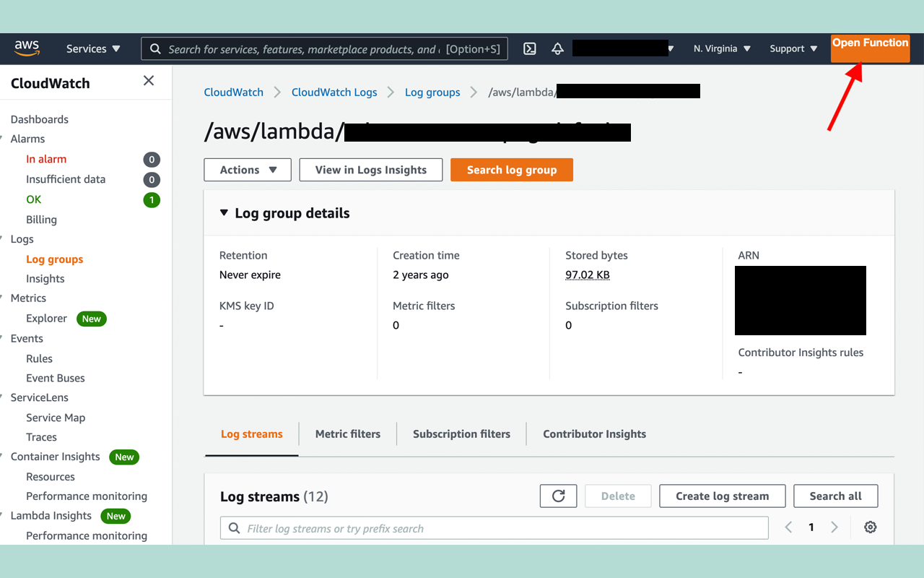
Task: Open Insights under Logs in sidebar
Action: click(45, 279)
